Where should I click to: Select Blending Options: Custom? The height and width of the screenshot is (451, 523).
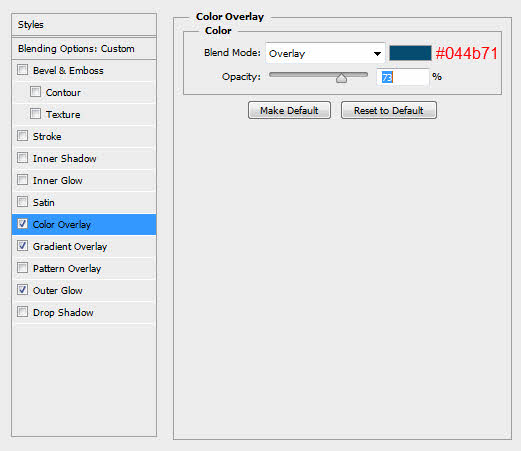pos(84,49)
